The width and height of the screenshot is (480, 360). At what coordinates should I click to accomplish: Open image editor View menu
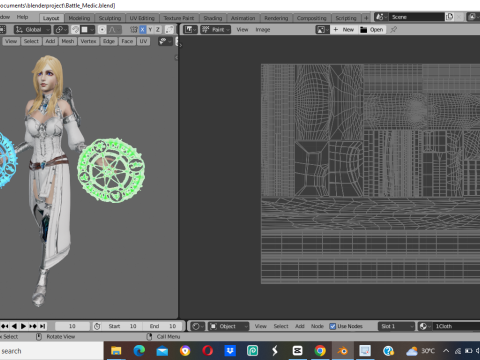point(242,30)
